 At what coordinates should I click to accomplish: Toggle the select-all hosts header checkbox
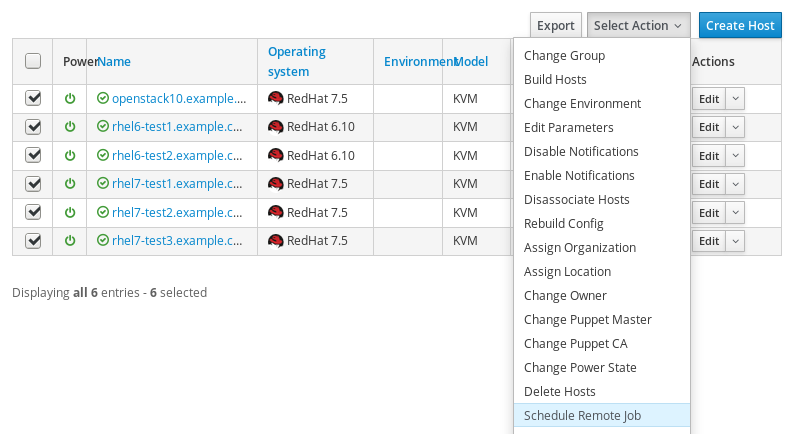point(33,61)
